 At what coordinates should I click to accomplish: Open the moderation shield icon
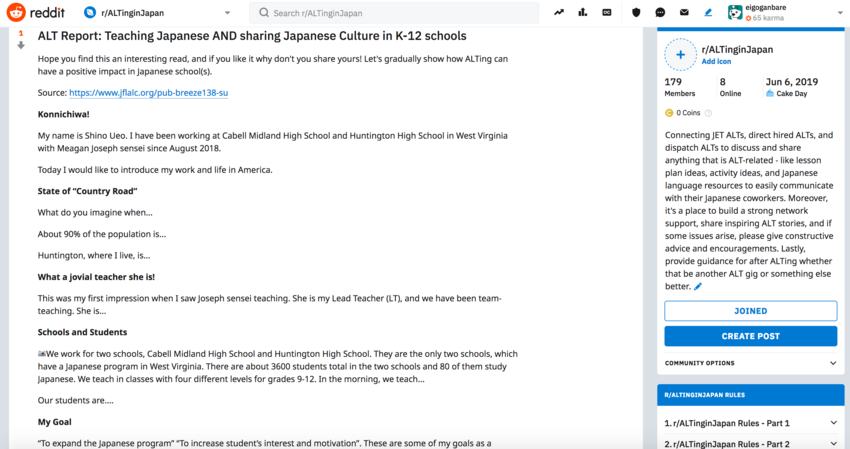tap(636, 12)
